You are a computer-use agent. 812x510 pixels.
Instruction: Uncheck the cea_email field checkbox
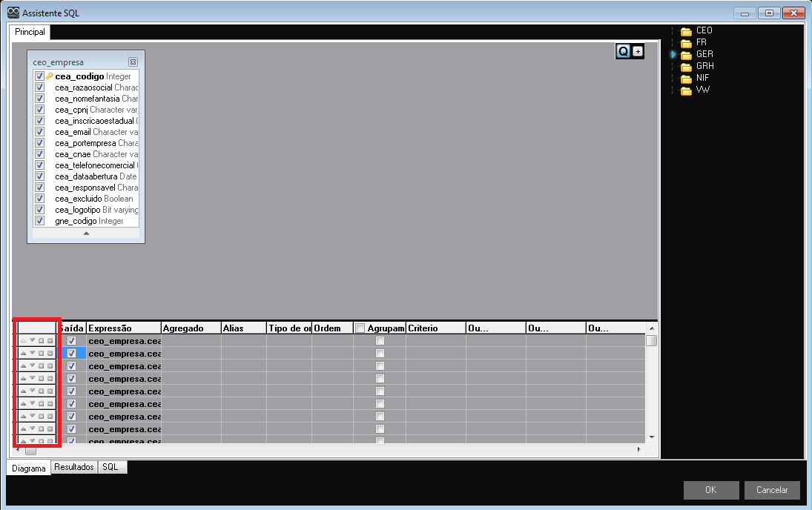(x=39, y=132)
